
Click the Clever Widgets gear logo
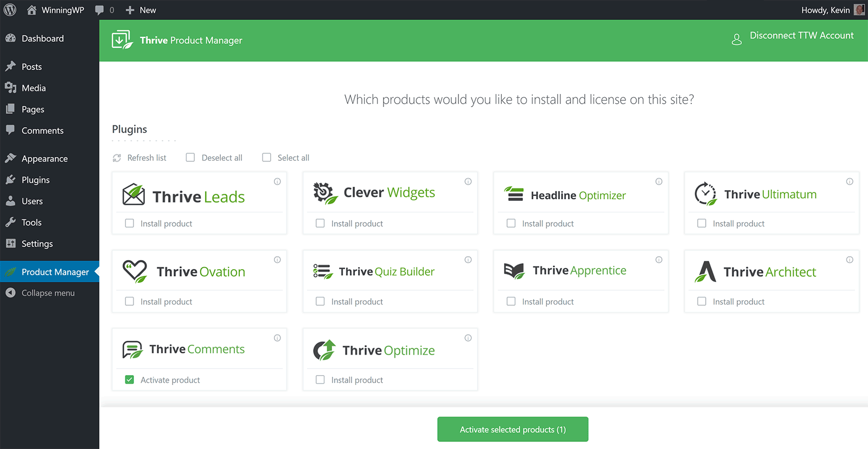coord(325,193)
